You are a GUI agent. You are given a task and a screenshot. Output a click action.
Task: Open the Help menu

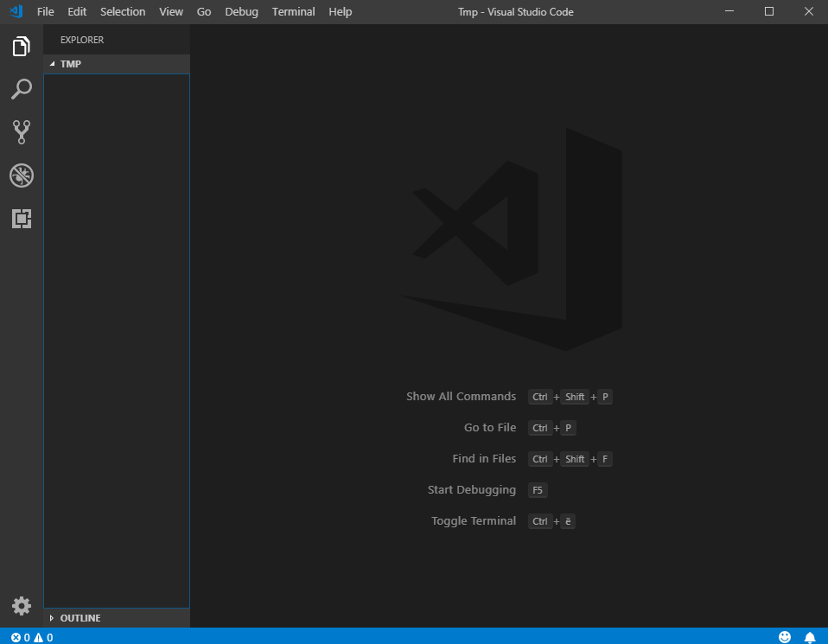340,11
